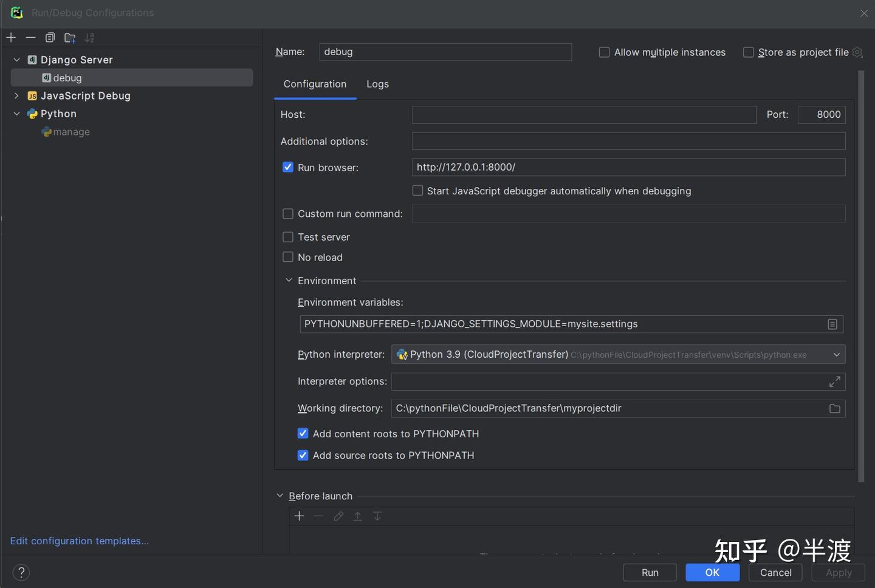Expand the JavaScript Debug group
The image size is (875, 588).
click(16, 95)
